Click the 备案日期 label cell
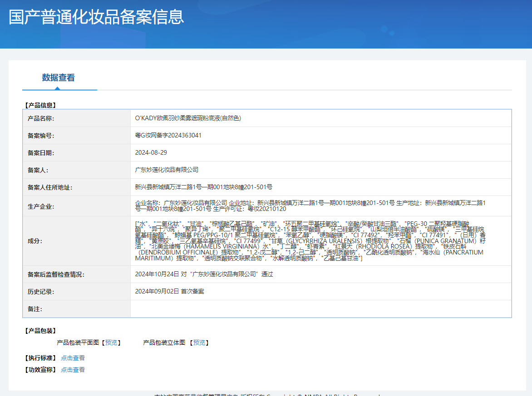Viewport: 532px width, 396px height. [77, 153]
